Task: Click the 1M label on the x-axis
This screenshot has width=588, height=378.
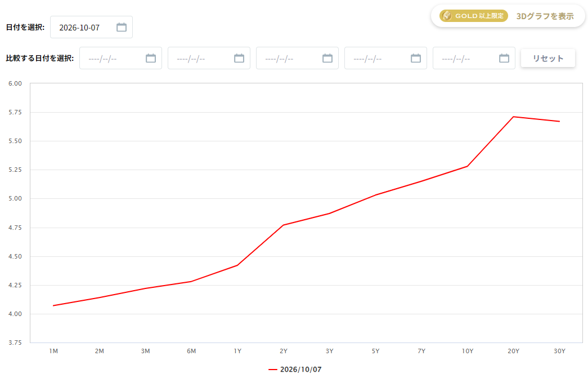Action: pyautogui.click(x=53, y=351)
